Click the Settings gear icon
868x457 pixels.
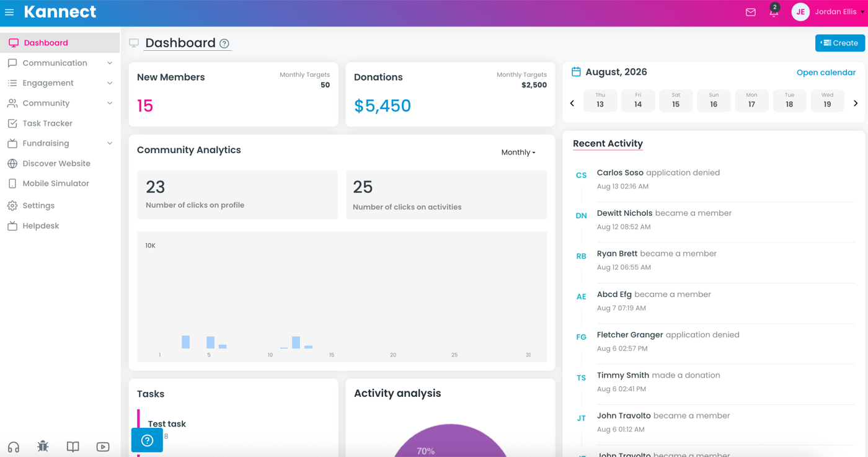coord(12,206)
